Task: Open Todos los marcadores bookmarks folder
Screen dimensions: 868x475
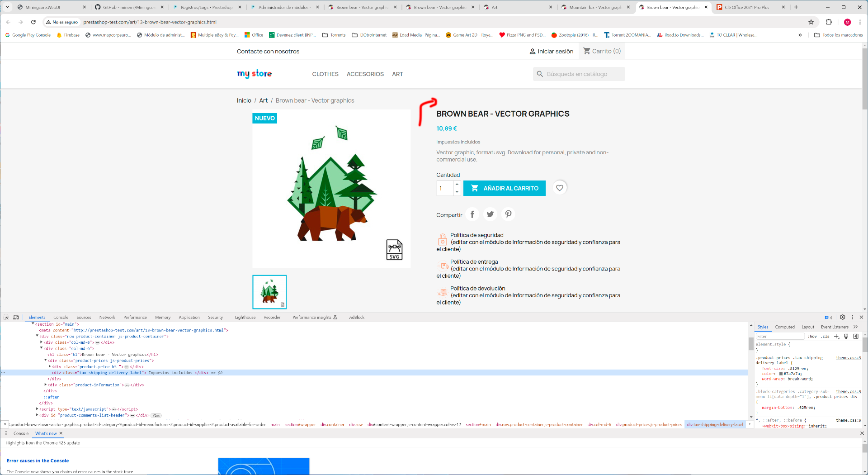Action: point(838,35)
